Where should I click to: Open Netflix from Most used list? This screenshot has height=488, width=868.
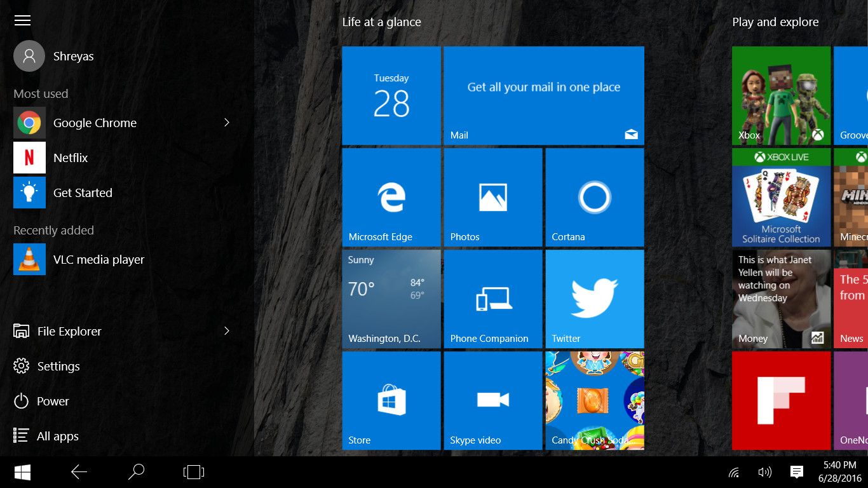[71, 158]
